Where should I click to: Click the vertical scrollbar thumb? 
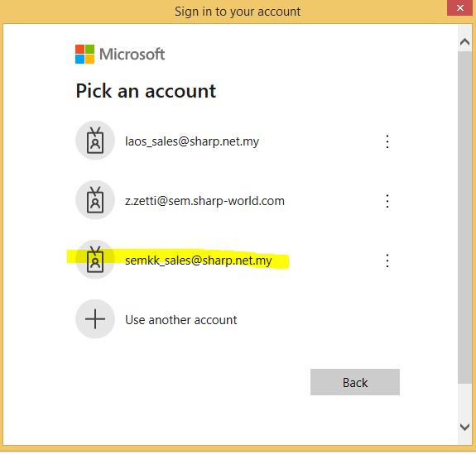pos(464,217)
